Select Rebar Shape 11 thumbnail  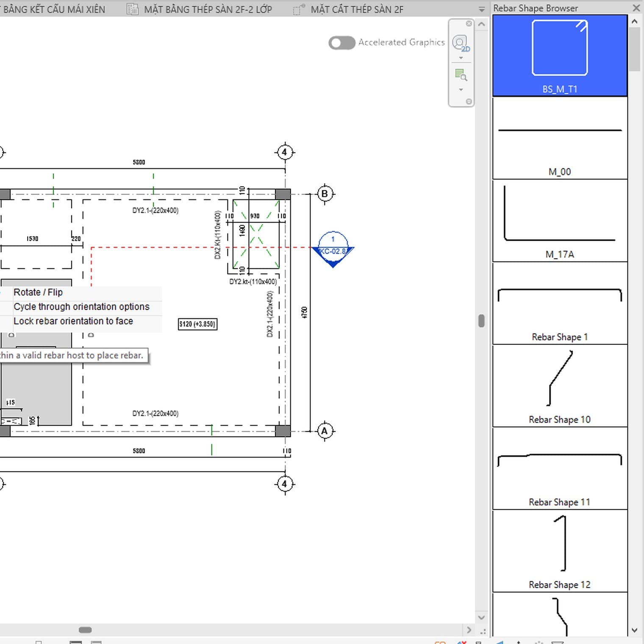[x=560, y=469]
